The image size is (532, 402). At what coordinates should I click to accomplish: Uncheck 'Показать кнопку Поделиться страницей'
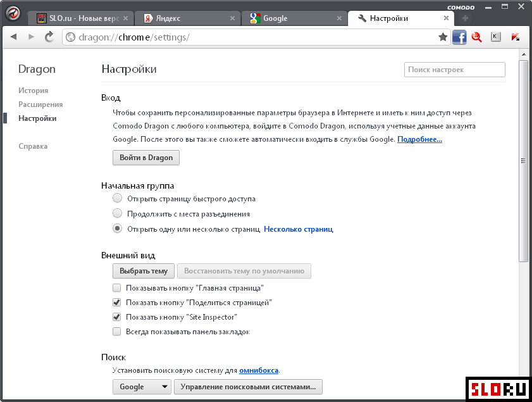(117, 302)
